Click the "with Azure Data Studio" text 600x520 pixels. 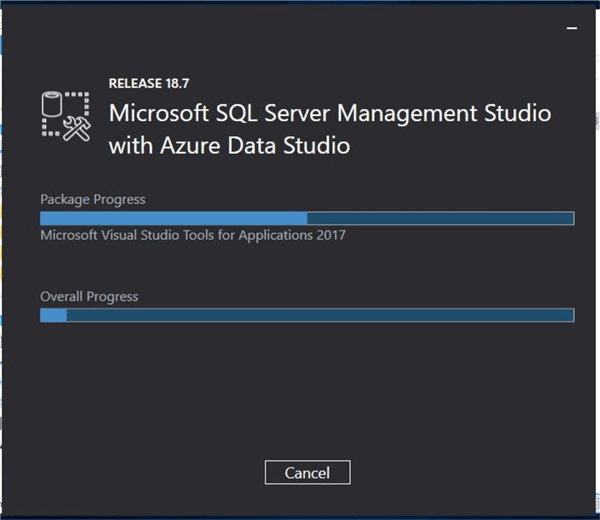[x=228, y=145]
